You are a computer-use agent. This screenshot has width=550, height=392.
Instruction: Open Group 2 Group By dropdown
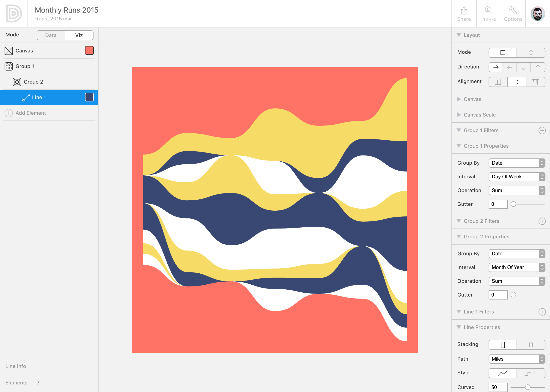517,254
